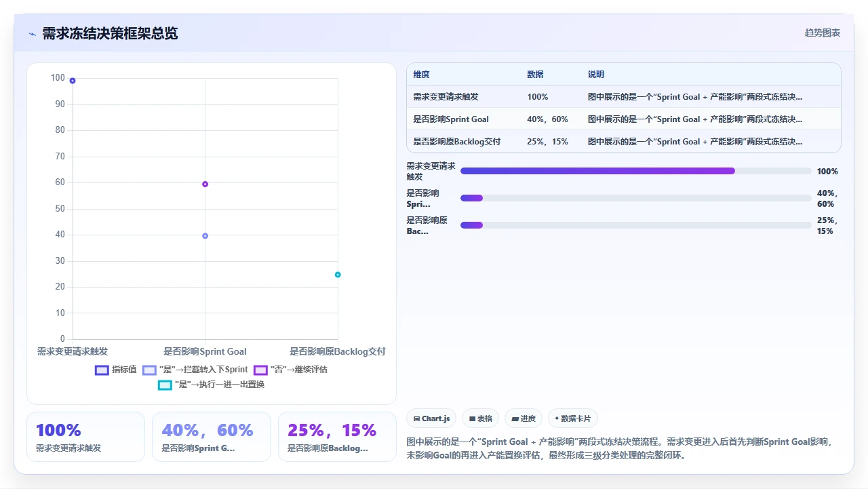This screenshot has width=868, height=489.
Task: Click the 是否影响Sprint Goal progress bar
Action: coord(635,198)
